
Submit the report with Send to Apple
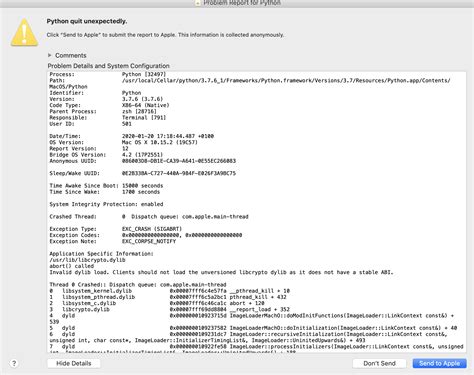(x=439, y=363)
